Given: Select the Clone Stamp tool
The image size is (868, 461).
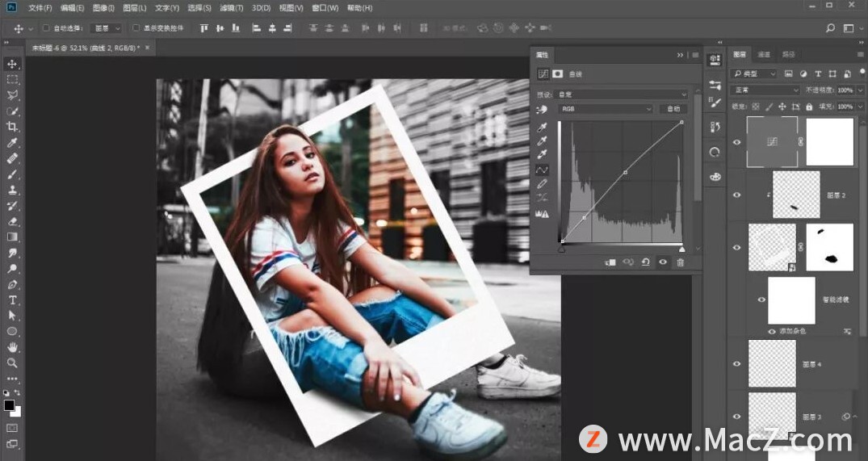Looking at the screenshot, I should point(12,190).
